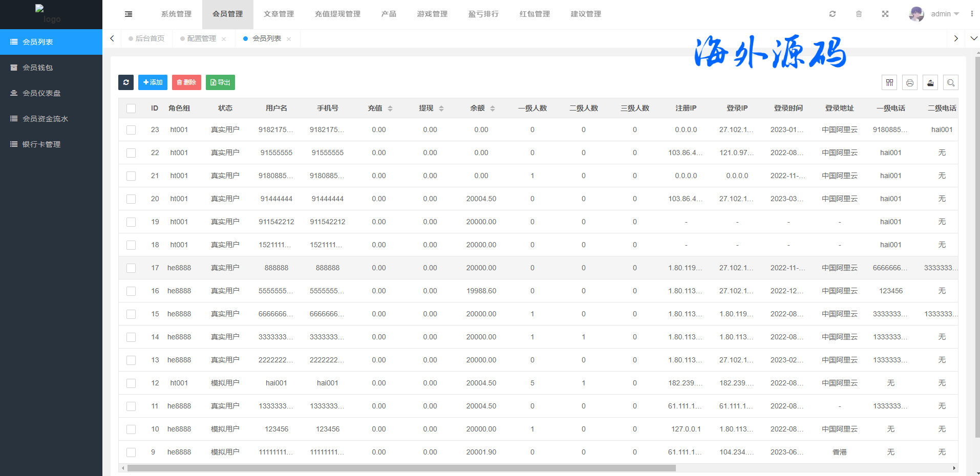Click the print table icon

tap(910, 83)
